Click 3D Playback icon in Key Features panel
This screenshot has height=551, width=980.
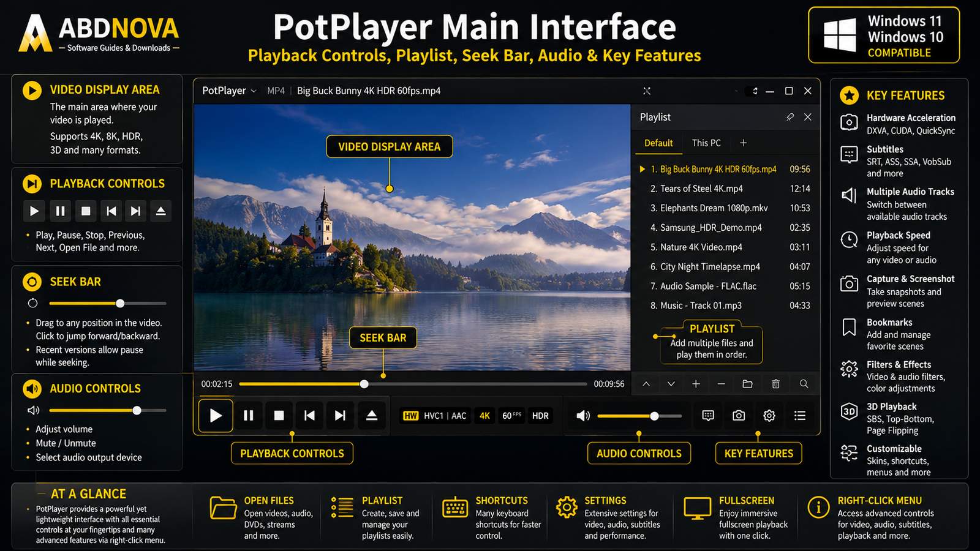[x=849, y=411]
